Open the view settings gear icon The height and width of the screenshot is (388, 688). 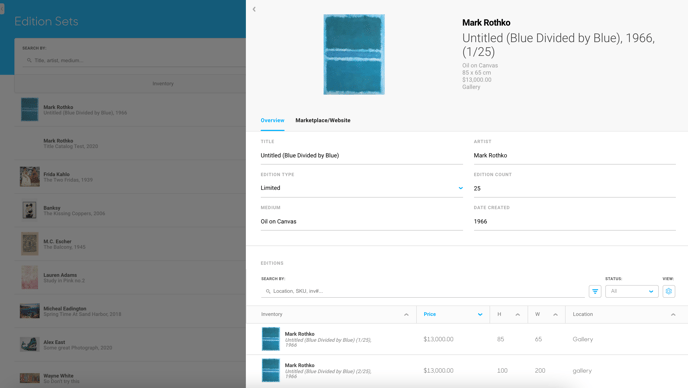coord(669,291)
